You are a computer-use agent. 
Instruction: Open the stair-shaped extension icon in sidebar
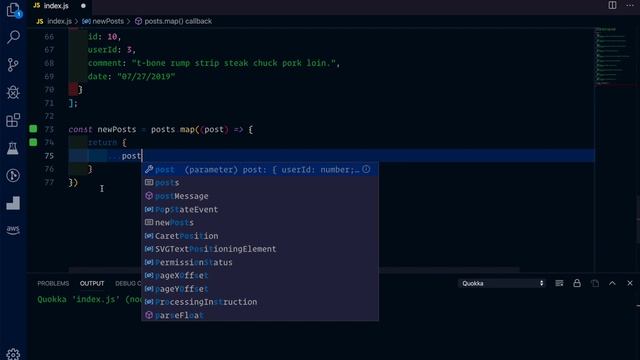[x=13, y=203]
